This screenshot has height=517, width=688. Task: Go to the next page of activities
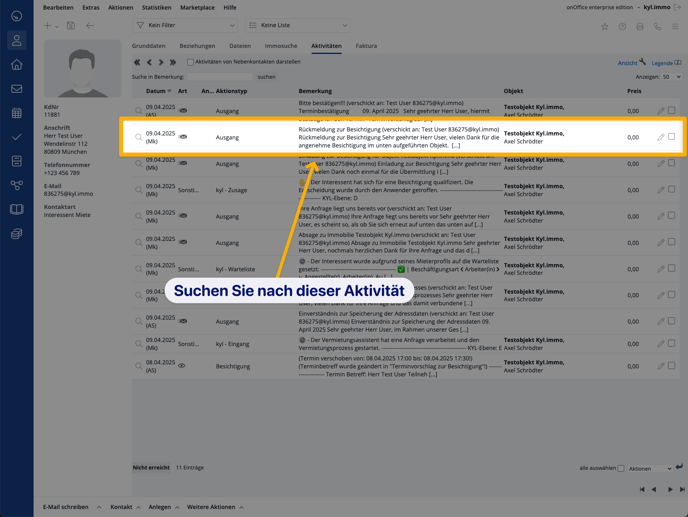(161, 62)
